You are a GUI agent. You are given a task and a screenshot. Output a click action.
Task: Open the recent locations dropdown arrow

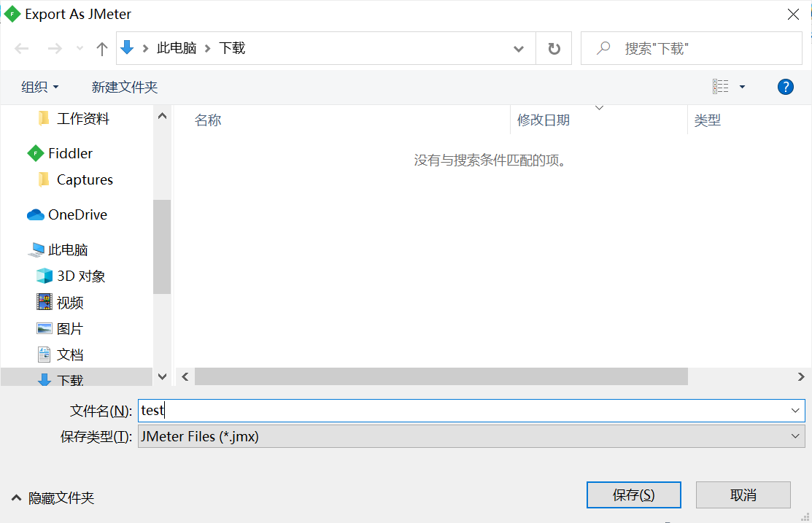80,49
